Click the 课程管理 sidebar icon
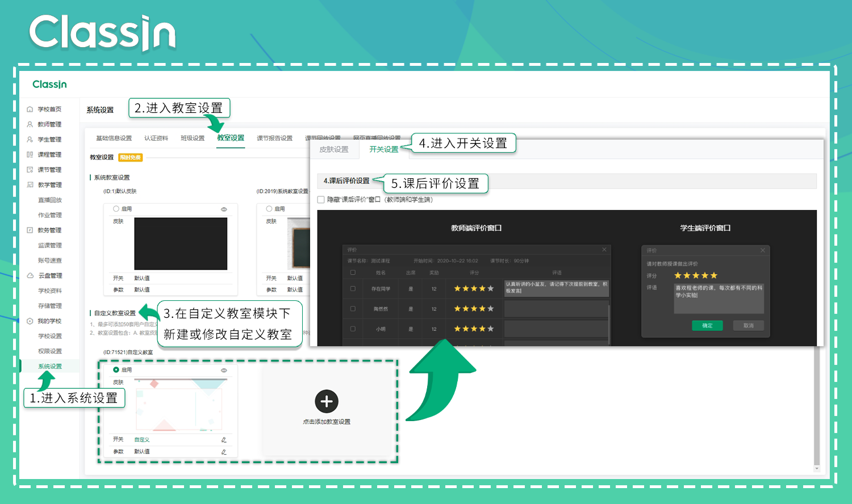 (30, 154)
